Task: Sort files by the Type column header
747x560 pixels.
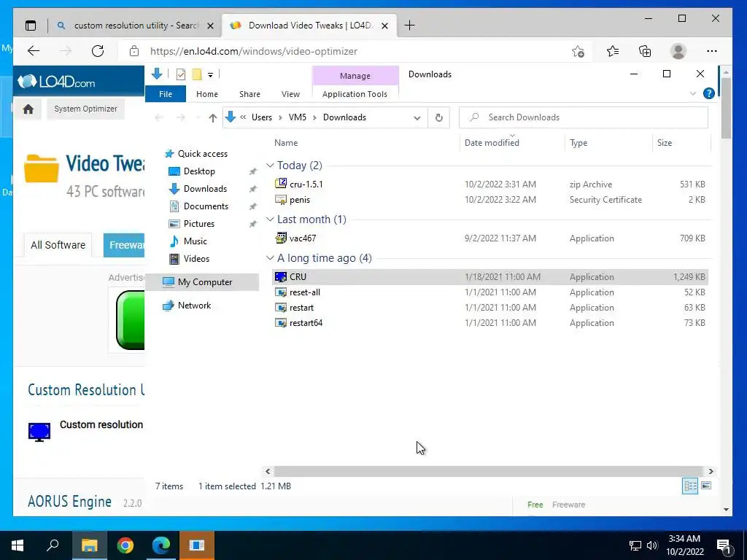Action: tap(578, 143)
